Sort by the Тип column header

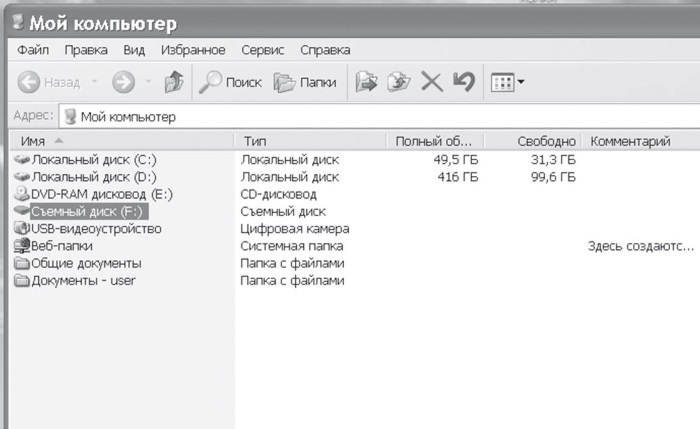click(310, 141)
